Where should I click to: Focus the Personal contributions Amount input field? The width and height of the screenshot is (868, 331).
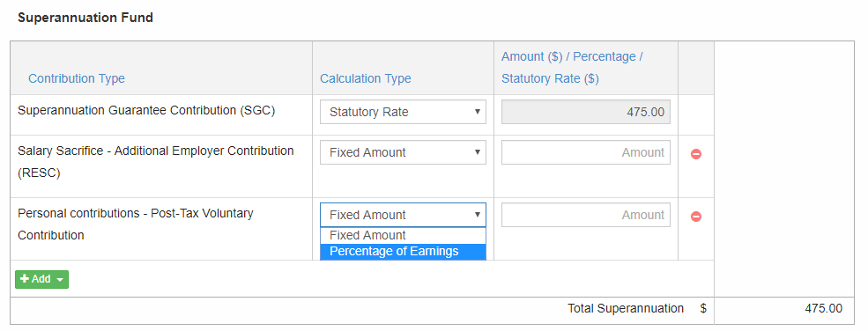(586, 215)
